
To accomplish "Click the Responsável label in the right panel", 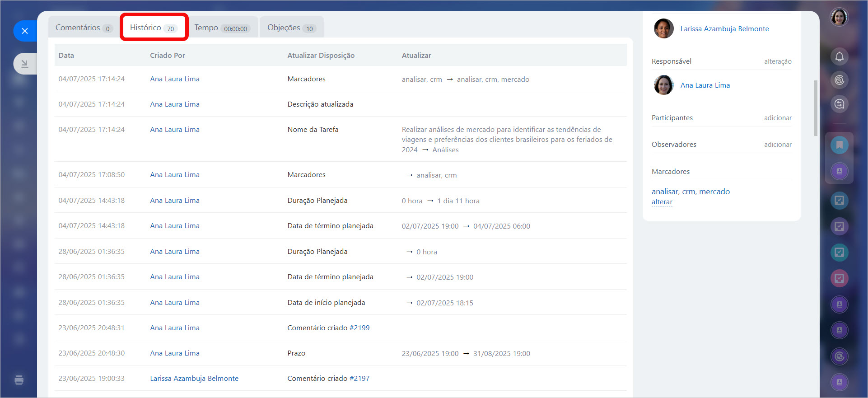I will coord(672,61).
